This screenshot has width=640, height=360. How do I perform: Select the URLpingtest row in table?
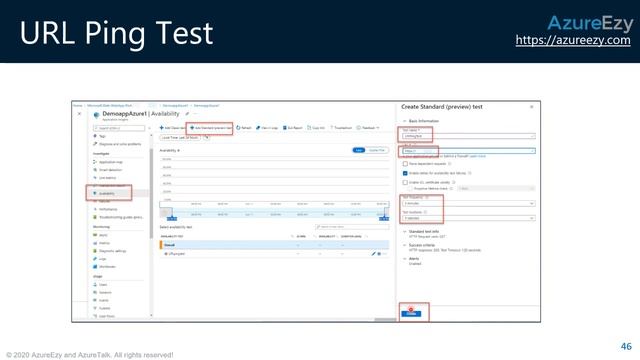point(274,253)
